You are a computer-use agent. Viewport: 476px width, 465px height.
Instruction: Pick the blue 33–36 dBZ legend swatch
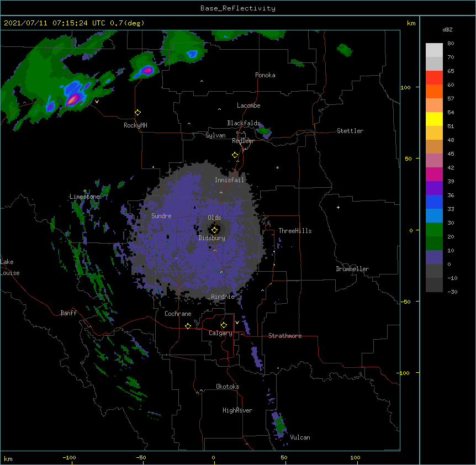click(x=434, y=202)
